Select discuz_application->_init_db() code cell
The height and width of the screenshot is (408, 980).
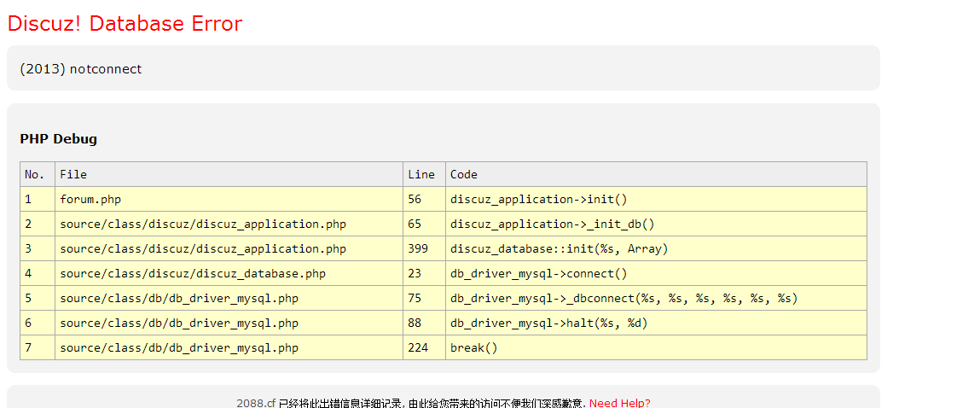coord(656,224)
